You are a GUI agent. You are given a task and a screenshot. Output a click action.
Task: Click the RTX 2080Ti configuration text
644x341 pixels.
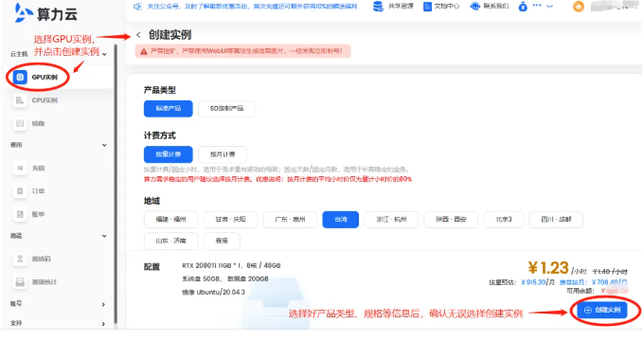(231, 265)
